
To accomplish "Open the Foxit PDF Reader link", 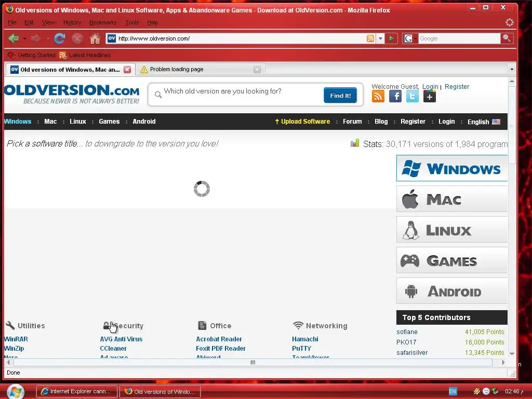I will pyautogui.click(x=220, y=349).
